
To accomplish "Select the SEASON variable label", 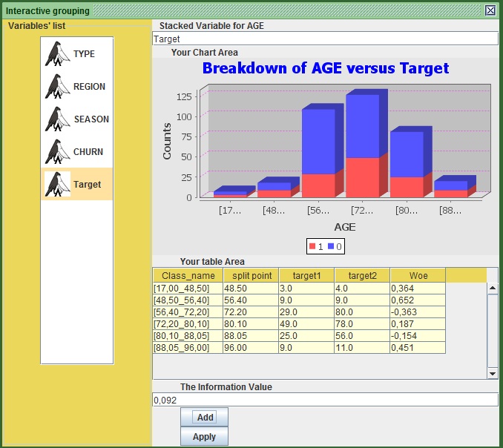I will click(x=91, y=119).
